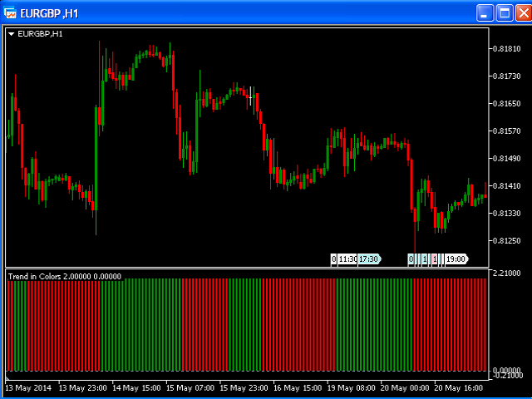Screen dimensions: 532x399
Task: Click the 0.81650 price scale label
Action: (506, 104)
